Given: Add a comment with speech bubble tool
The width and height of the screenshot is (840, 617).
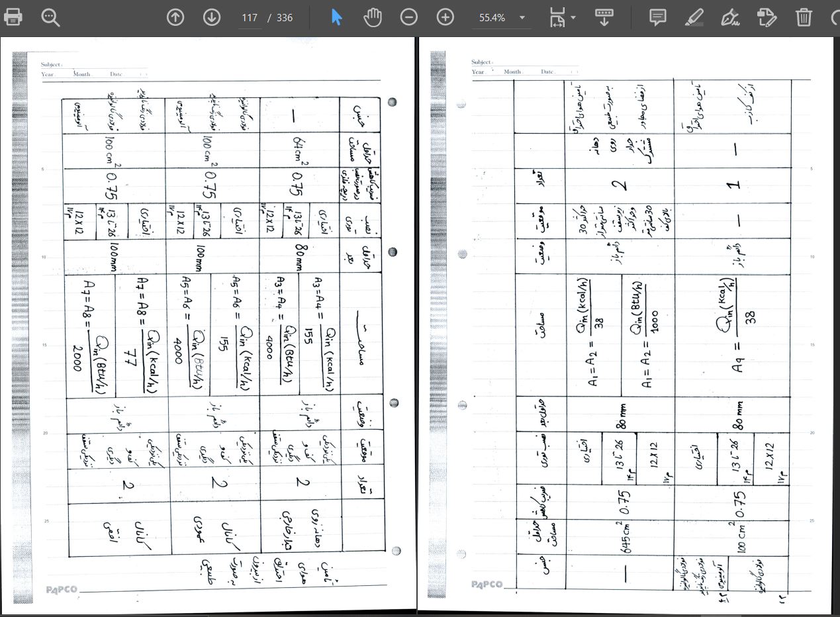Looking at the screenshot, I should (x=657, y=17).
